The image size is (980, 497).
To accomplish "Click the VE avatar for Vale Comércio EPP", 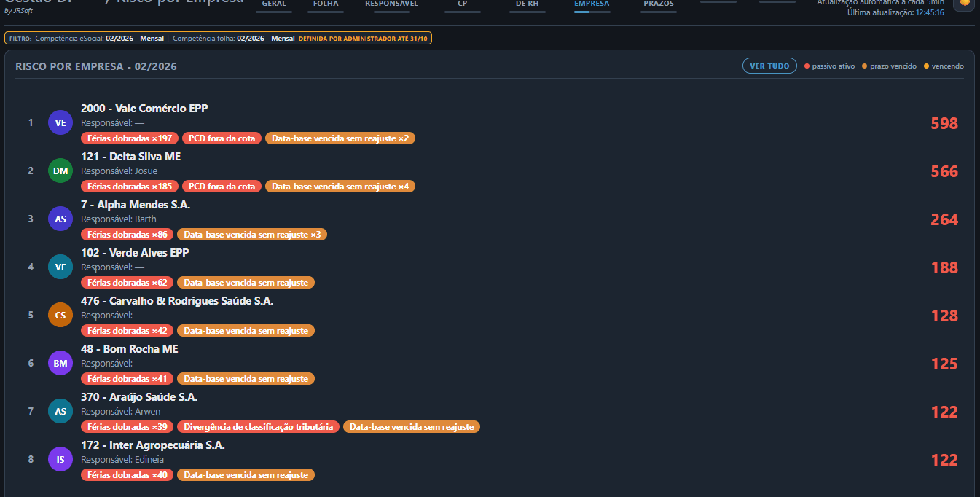I will 60,122.
